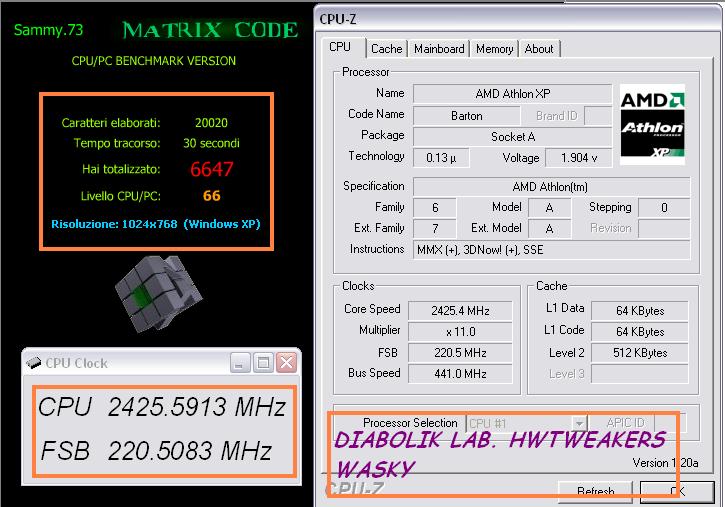Click the CPU-Z window title bar

[x=518, y=19]
